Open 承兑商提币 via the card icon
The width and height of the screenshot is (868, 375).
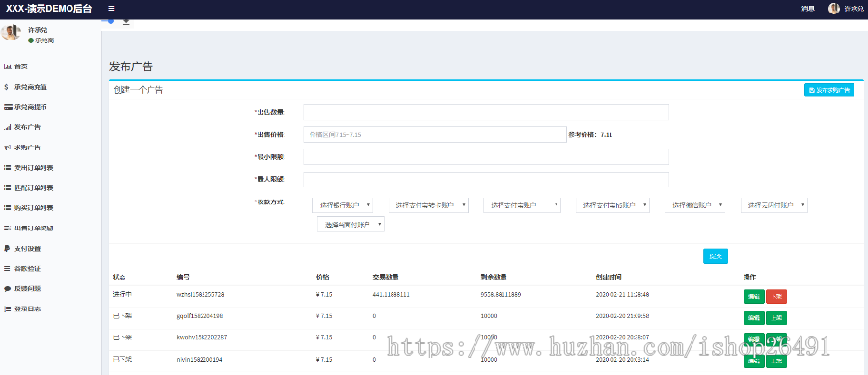[x=8, y=107]
